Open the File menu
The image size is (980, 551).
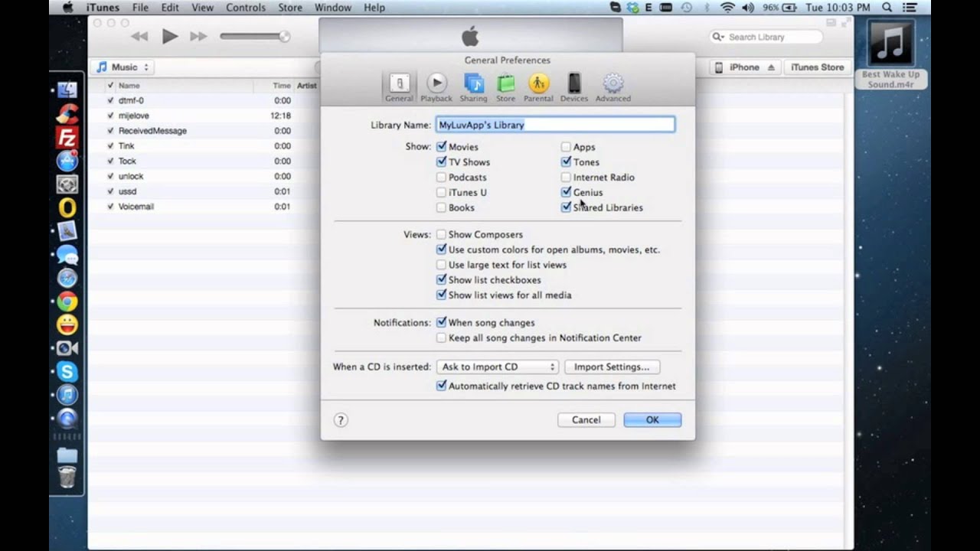tap(140, 8)
